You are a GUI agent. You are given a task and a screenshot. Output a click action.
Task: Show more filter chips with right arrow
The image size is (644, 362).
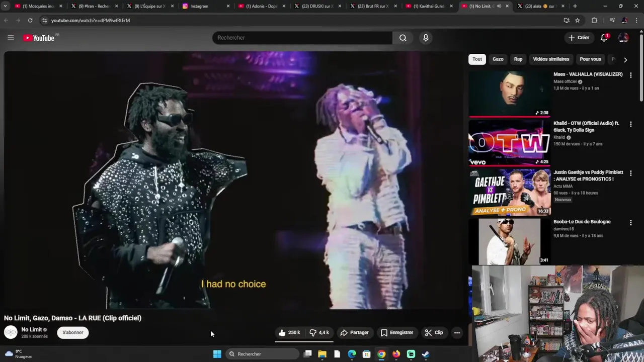[x=625, y=59]
